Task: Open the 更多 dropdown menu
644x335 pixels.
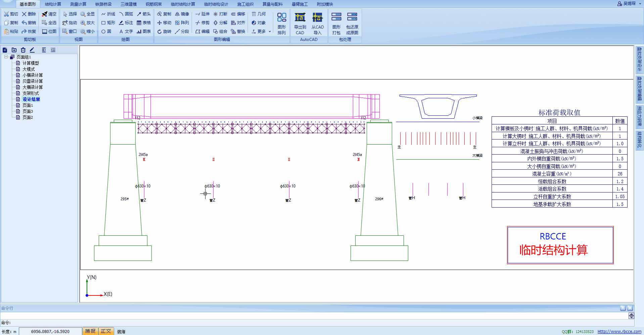Action: tap(261, 32)
